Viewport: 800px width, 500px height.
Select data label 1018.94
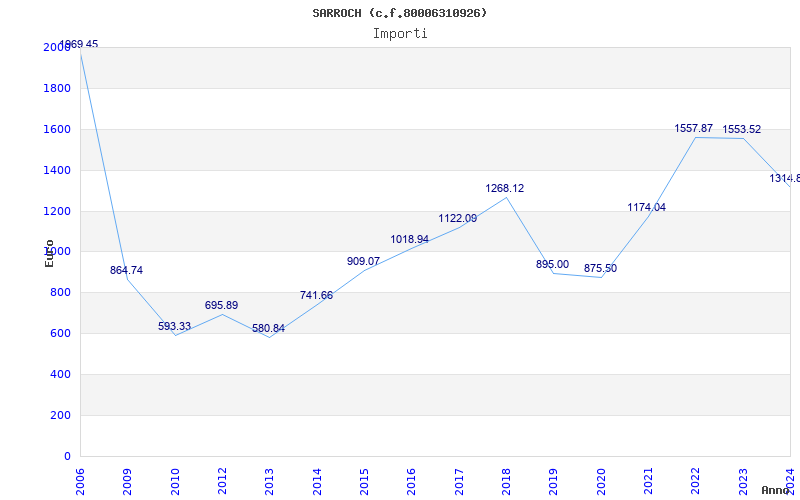click(x=410, y=240)
